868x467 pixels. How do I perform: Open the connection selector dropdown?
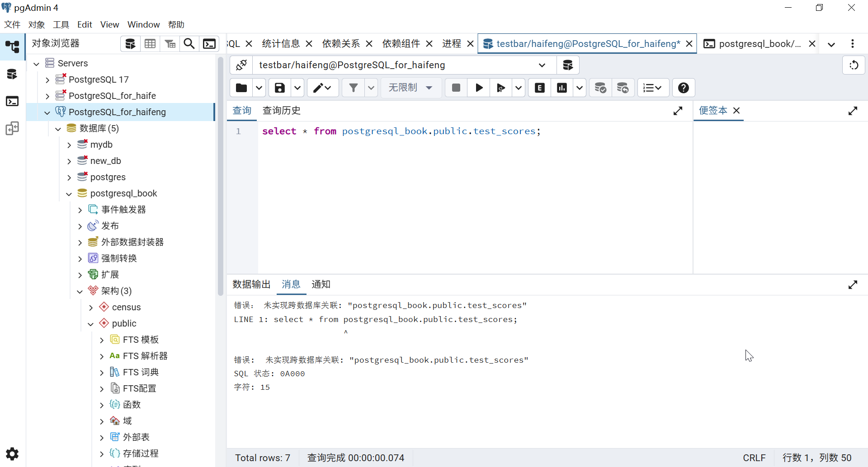(542, 65)
